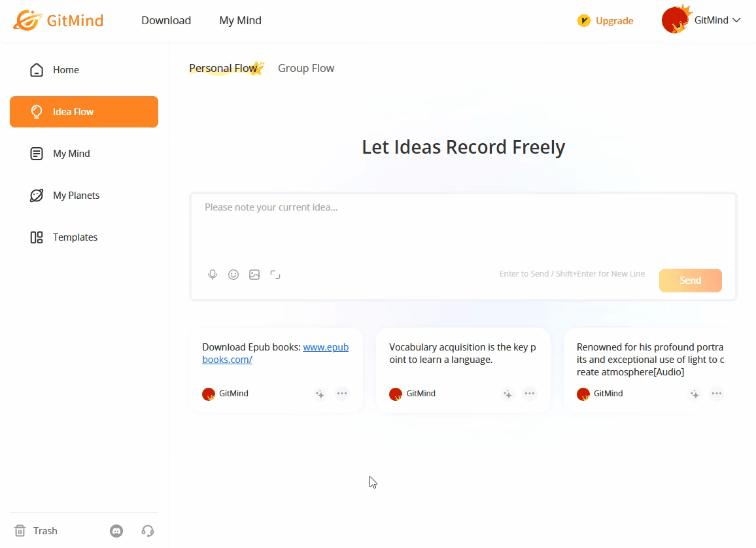756x548 pixels.
Task: Switch to the Group Flow tab
Action: [x=306, y=68]
